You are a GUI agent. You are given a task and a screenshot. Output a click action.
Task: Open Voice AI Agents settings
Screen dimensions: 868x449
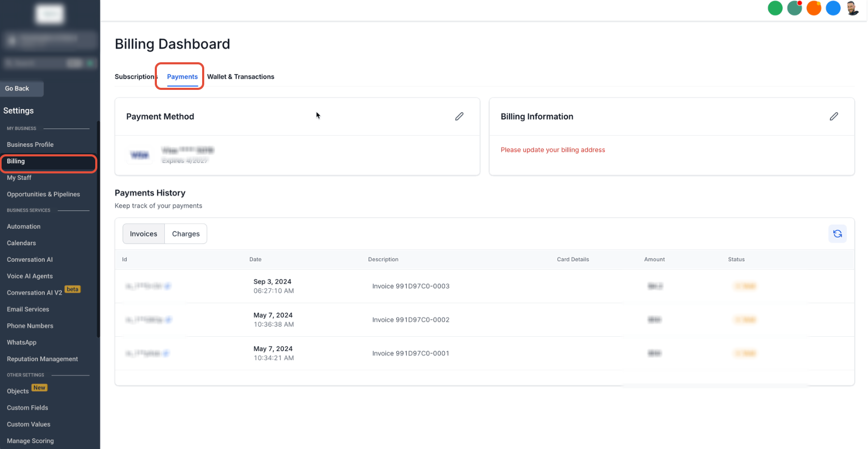[30, 276]
